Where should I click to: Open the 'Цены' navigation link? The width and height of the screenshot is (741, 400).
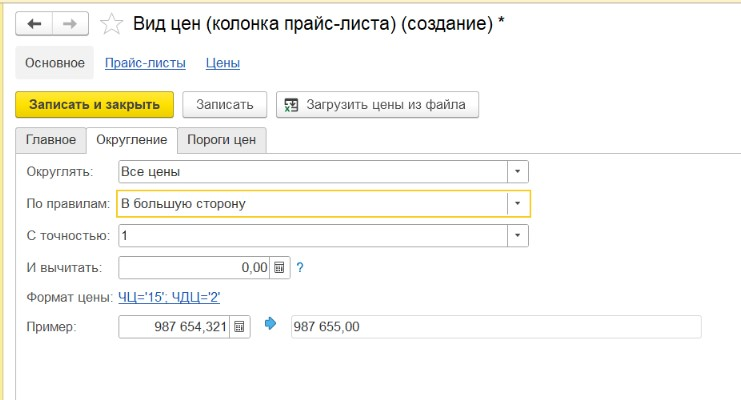(223, 63)
